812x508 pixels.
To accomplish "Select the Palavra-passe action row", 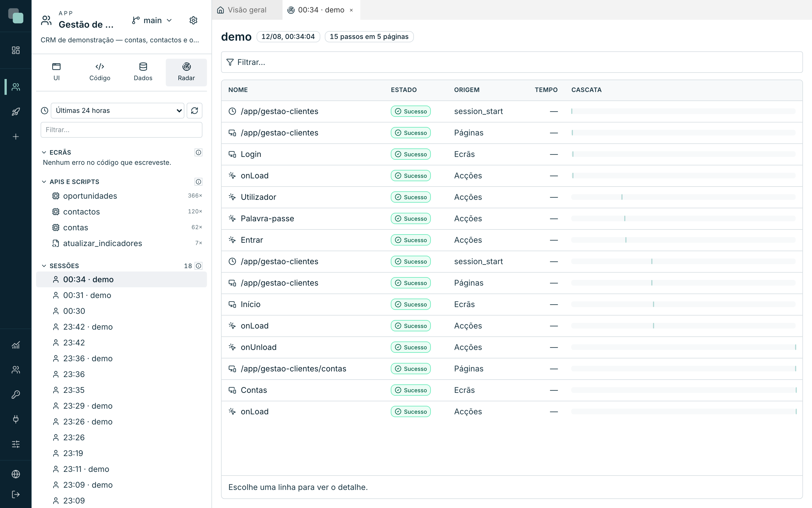I will pos(512,219).
